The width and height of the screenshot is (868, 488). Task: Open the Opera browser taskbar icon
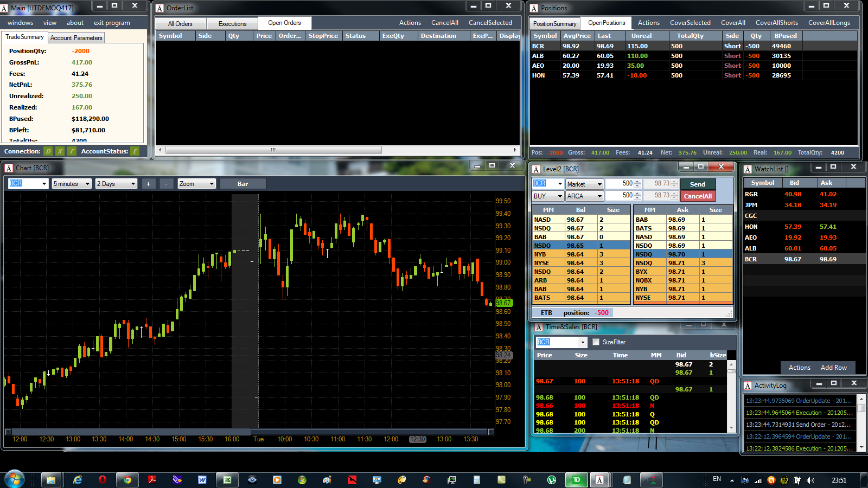[x=103, y=480]
